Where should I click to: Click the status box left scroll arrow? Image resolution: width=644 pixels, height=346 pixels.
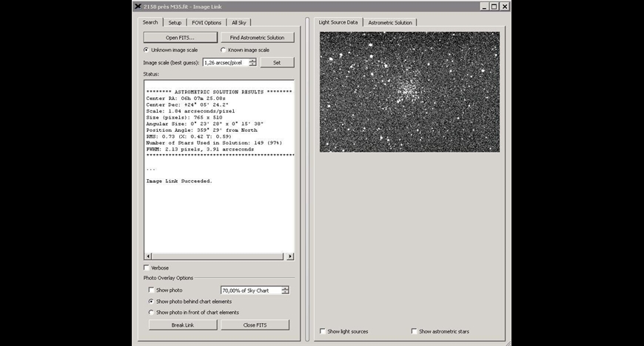pyautogui.click(x=147, y=256)
